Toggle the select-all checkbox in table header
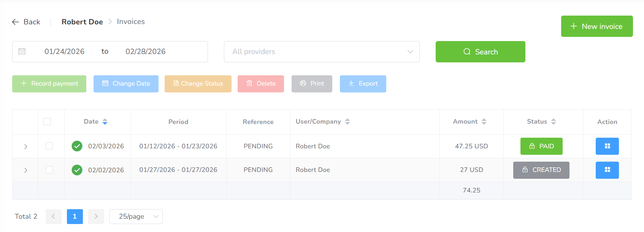The image size is (644, 232). click(47, 122)
